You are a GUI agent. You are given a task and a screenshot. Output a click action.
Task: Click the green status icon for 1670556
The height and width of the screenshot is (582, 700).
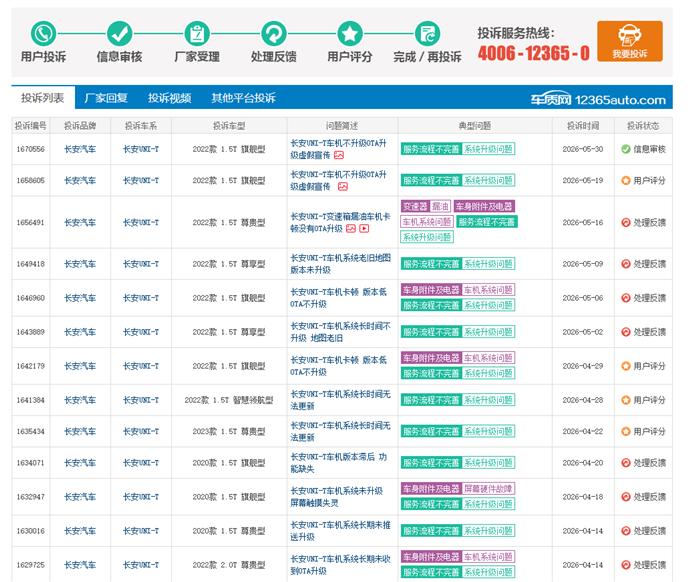[x=625, y=149]
